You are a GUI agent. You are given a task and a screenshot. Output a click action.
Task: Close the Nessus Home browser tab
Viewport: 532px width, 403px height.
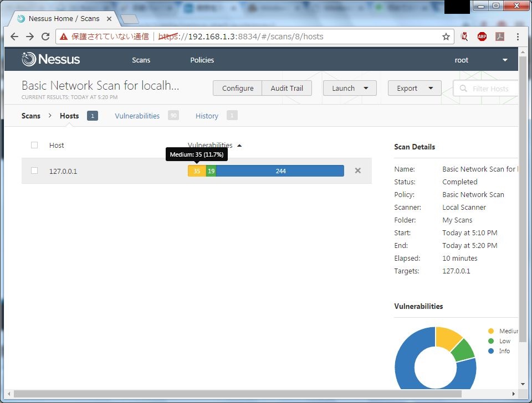pyautogui.click(x=109, y=19)
